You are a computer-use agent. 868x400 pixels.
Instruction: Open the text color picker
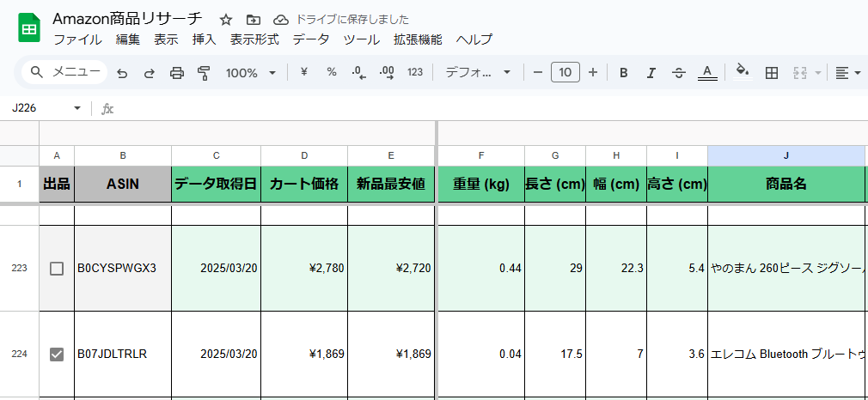pyautogui.click(x=707, y=72)
